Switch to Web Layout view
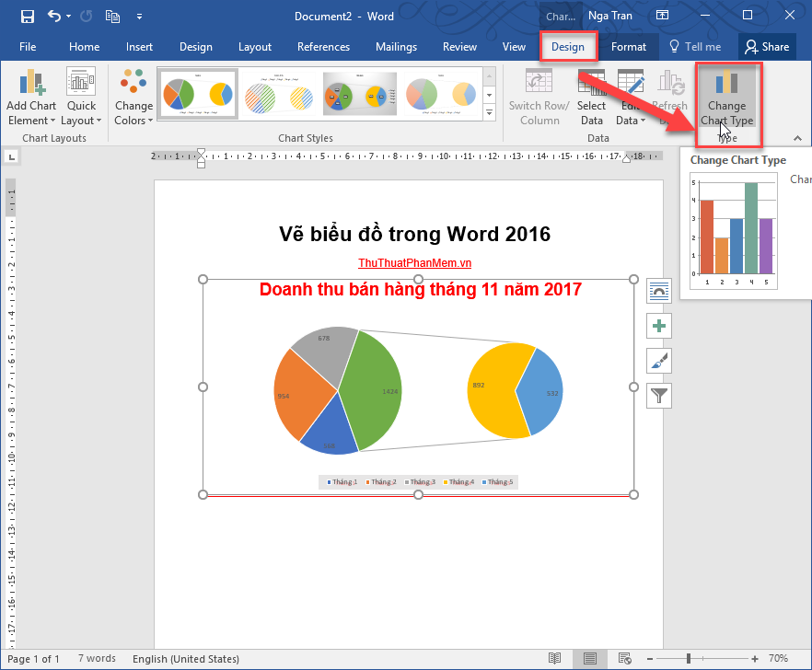Viewport: 812px width, 670px height. (624, 659)
